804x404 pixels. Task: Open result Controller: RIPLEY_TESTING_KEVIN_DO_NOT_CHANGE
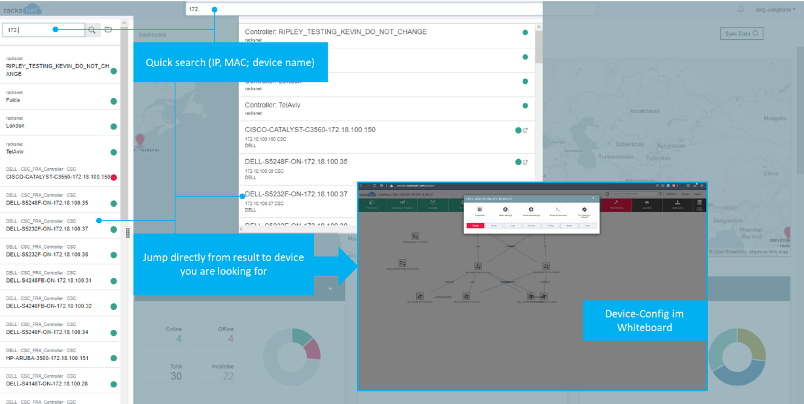click(387, 35)
